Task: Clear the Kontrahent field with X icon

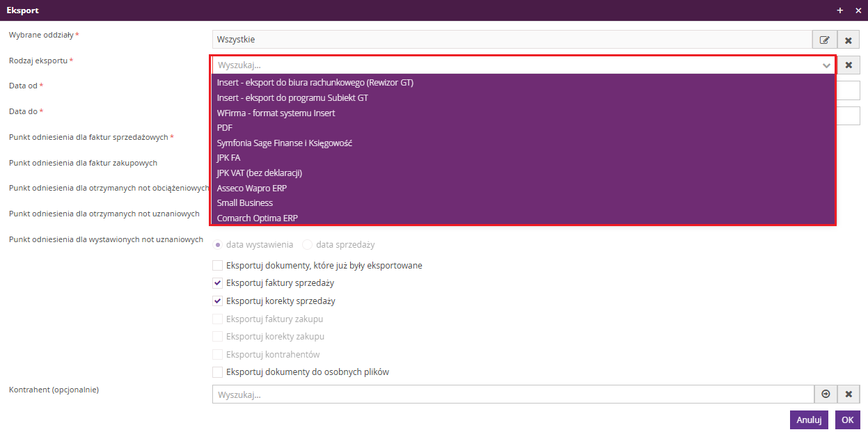Action: pyautogui.click(x=849, y=394)
